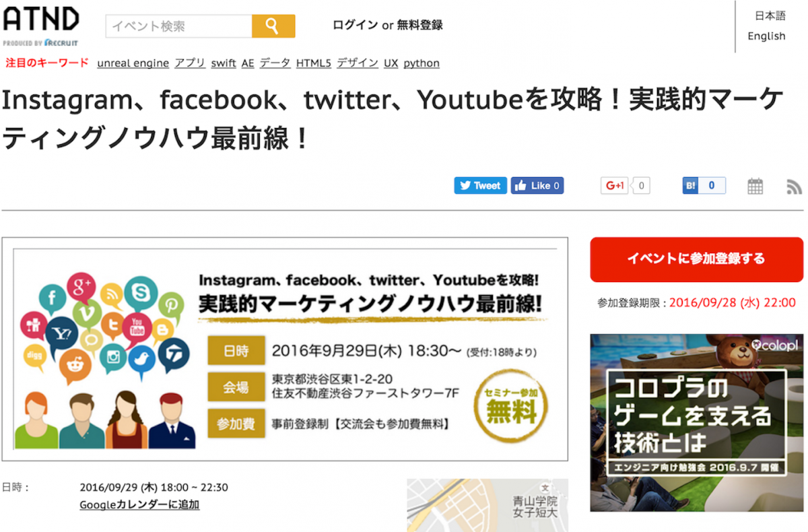Subscribe using the RSS feed icon

pyautogui.click(x=794, y=186)
